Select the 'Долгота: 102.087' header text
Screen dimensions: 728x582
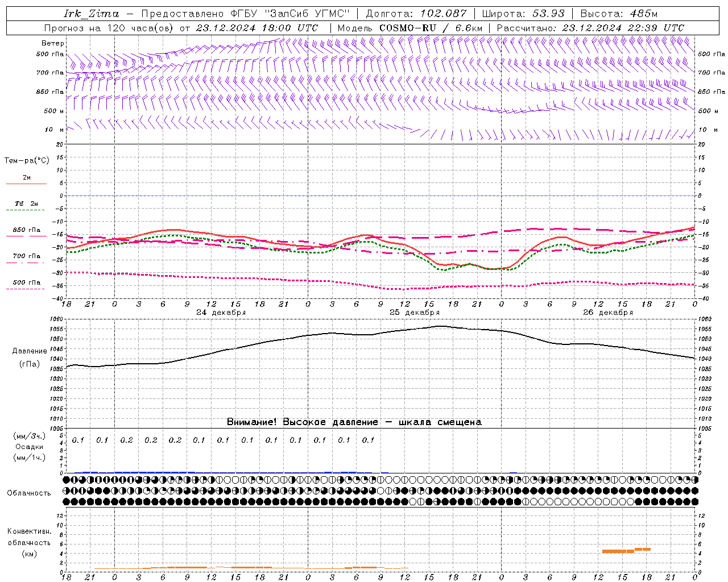[x=416, y=14]
